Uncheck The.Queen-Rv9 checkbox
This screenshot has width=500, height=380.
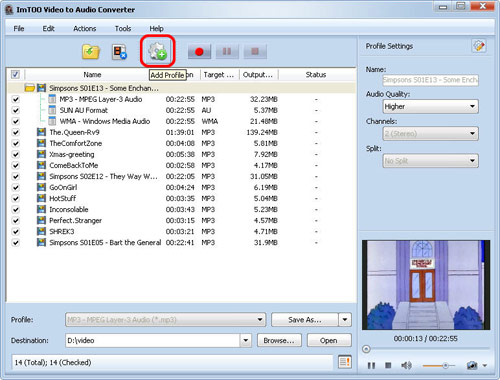(15, 132)
